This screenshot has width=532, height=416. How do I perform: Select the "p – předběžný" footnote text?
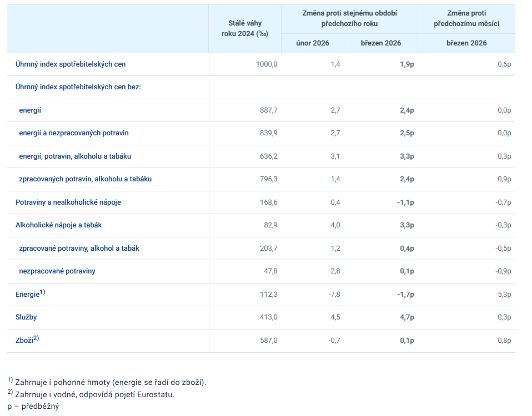point(33,406)
